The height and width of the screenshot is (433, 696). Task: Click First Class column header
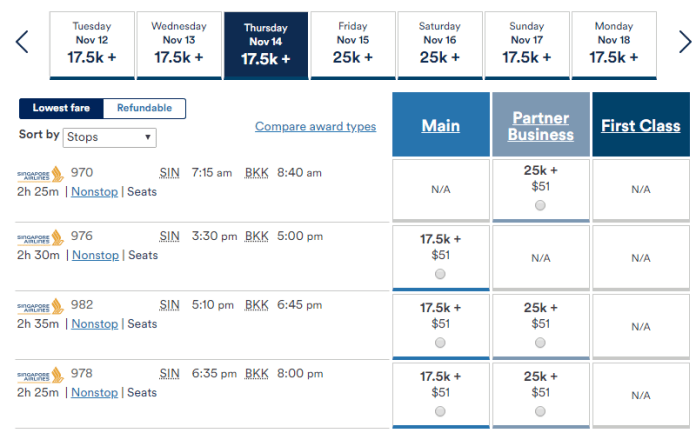click(641, 126)
